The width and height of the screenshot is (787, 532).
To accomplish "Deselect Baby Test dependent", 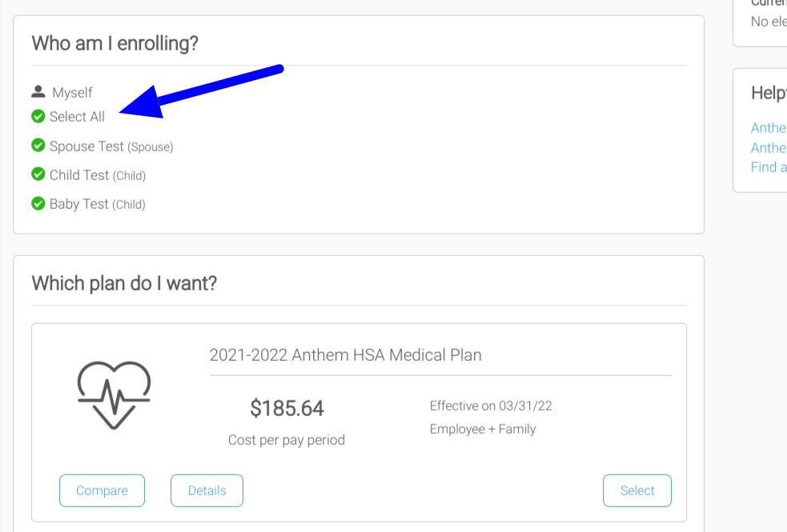I will pos(38,203).
